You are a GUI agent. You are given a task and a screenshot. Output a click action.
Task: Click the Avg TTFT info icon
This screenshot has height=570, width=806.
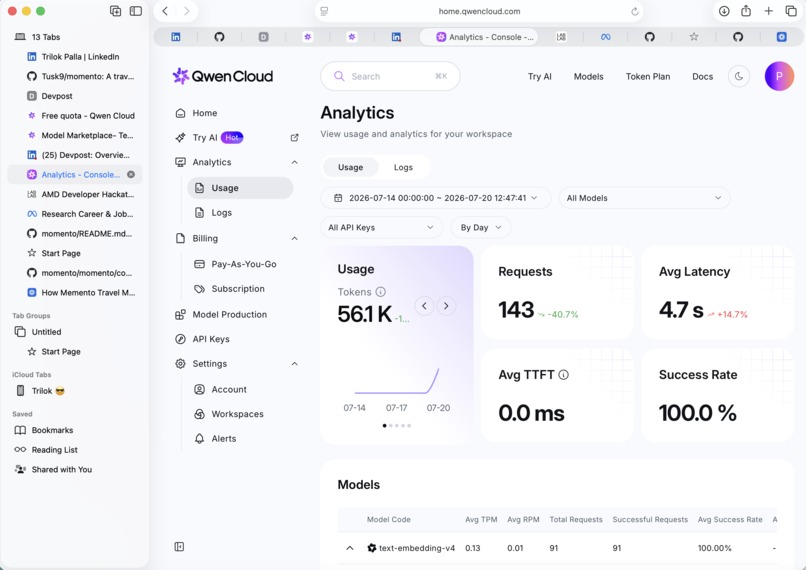(563, 375)
